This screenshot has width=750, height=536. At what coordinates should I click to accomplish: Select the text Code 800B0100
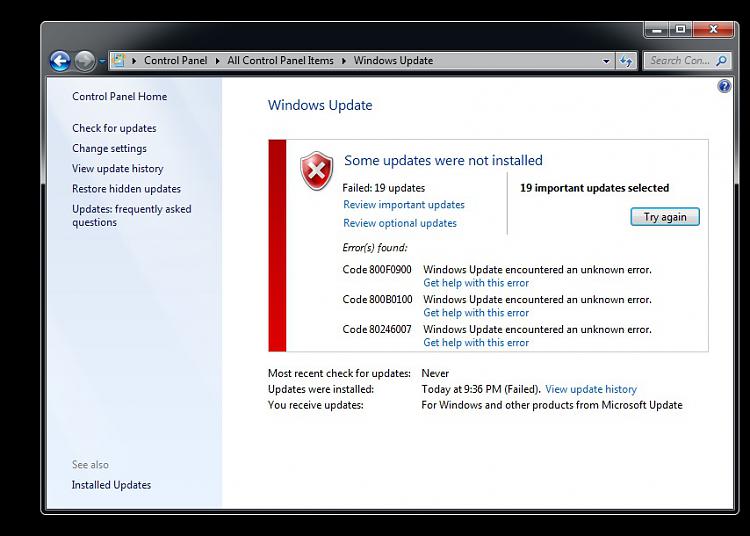pos(377,299)
